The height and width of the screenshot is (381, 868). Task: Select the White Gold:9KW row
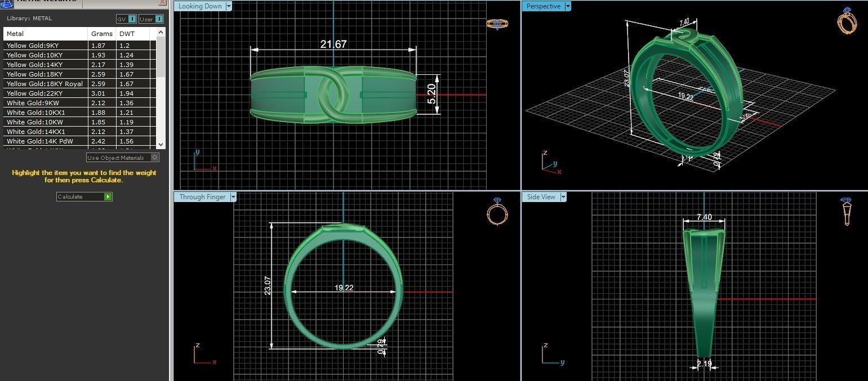click(x=80, y=103)
